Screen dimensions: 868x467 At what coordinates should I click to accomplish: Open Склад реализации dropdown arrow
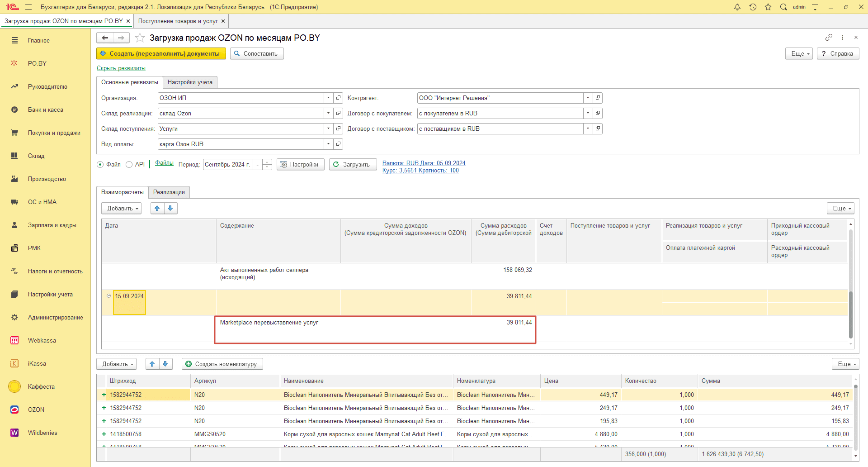point(329,113)
